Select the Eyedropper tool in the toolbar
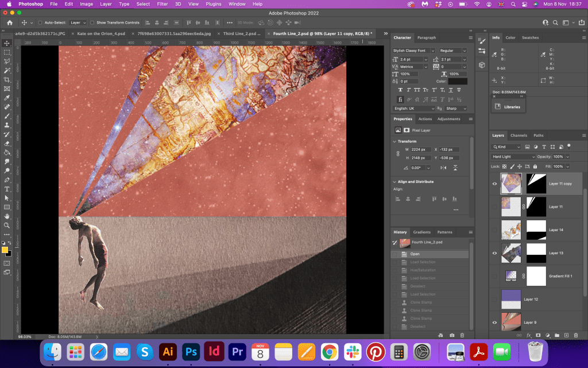The height and width of the screenshot is (368, 588). [x=7, y=98]
